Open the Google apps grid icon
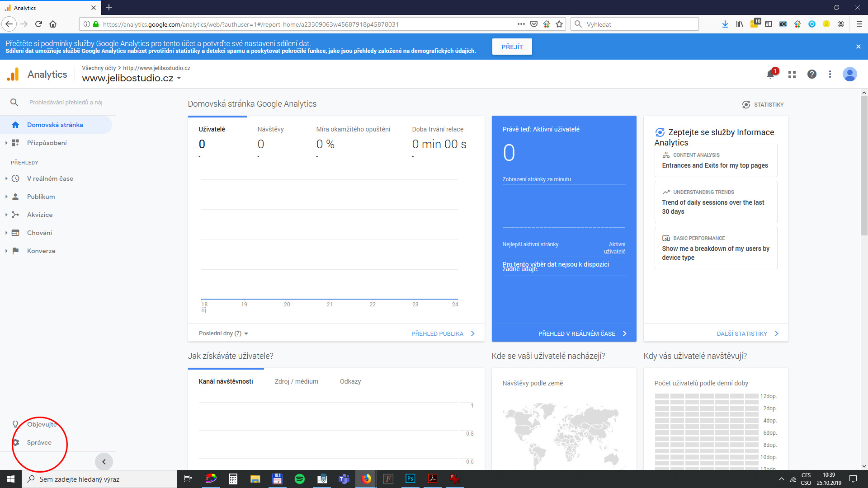The image size is (868, 488). click(x=792, y=75)
